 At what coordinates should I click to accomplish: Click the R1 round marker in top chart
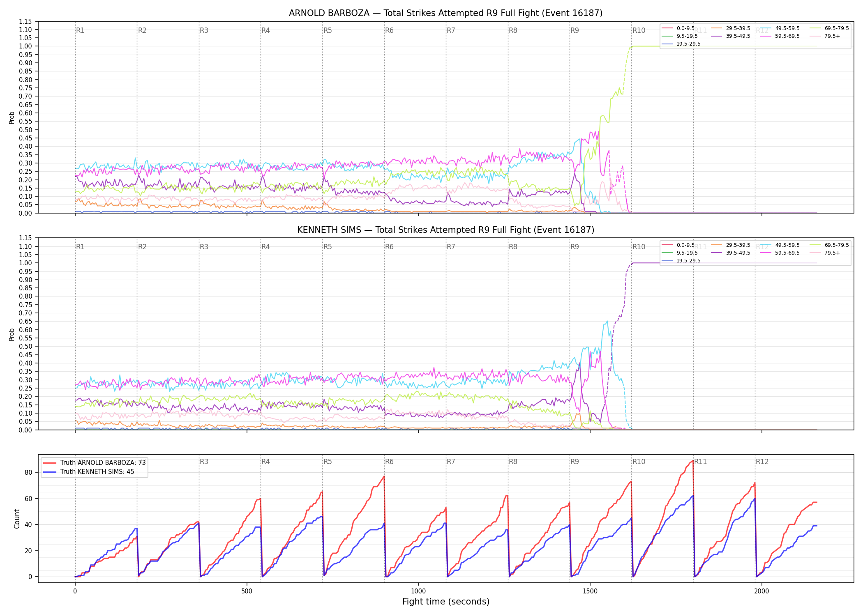80,30
